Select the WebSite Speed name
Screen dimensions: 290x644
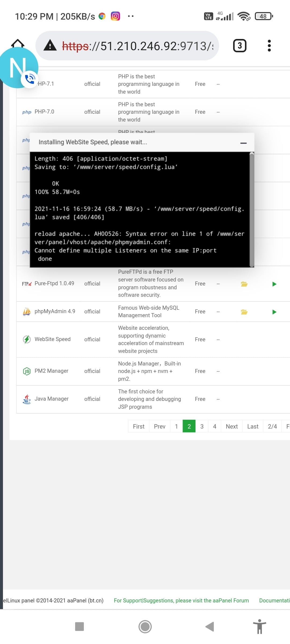coord(53,339)
